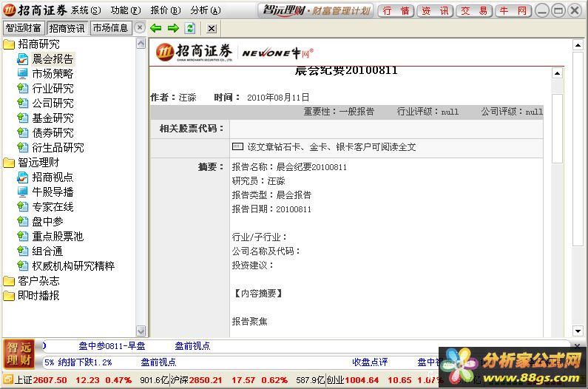The image size is (588, 389).
Task: Click icon beside 组合通
Action: coord(22,251)
